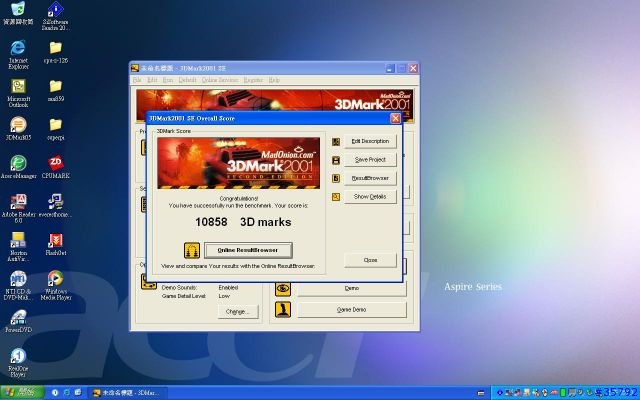This screenshot has height=400, width=640.
Task: Select the NTI CD & DVD-Maker icon
Action: (18, 285)
